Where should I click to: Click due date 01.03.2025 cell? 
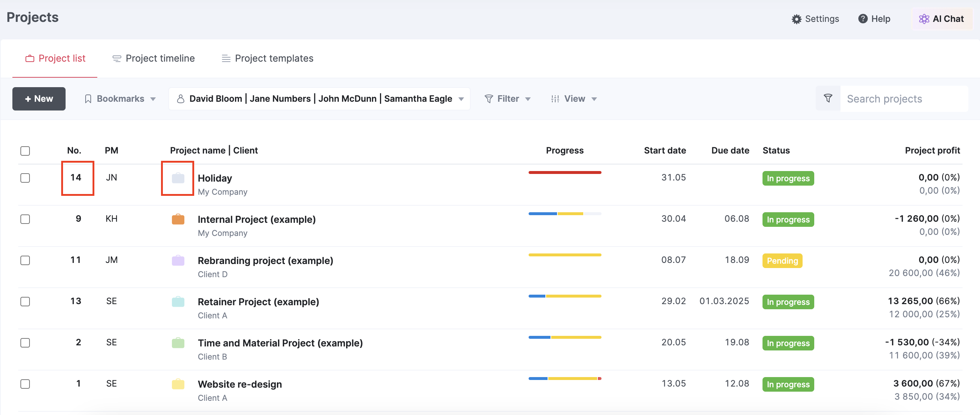click(724, 301)
